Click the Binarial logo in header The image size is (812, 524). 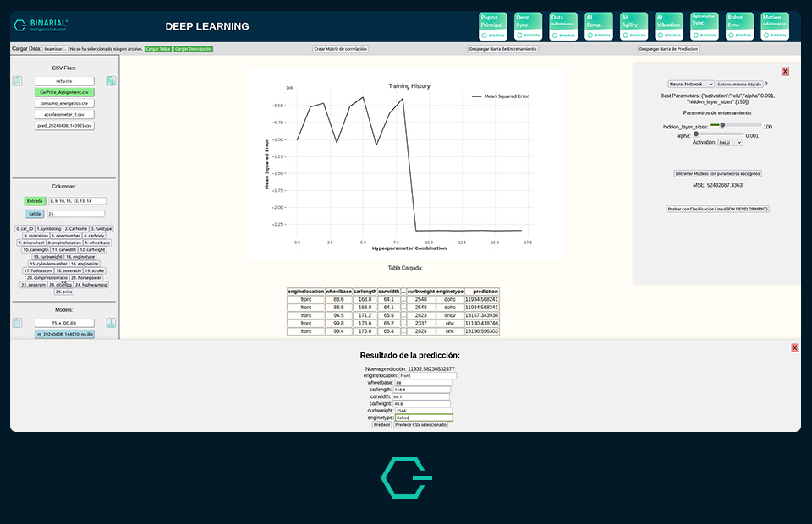click(x=41, y=26)
